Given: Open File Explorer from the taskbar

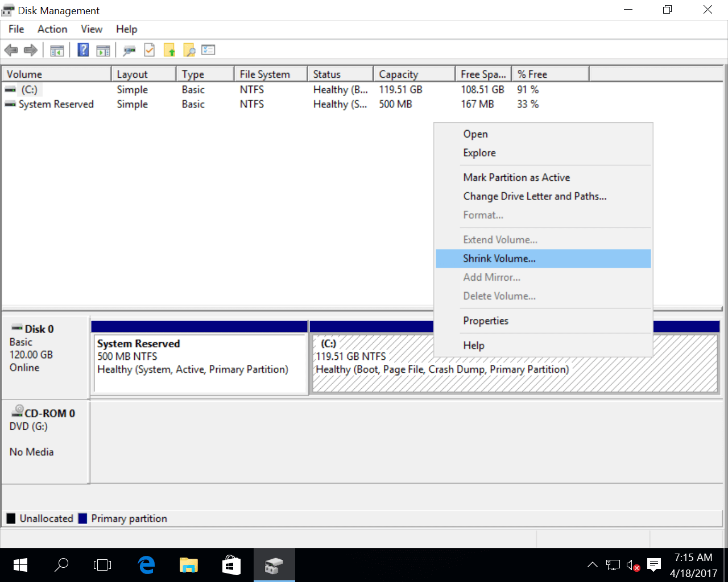Looking at the screenshot, I should pos(188,565).
